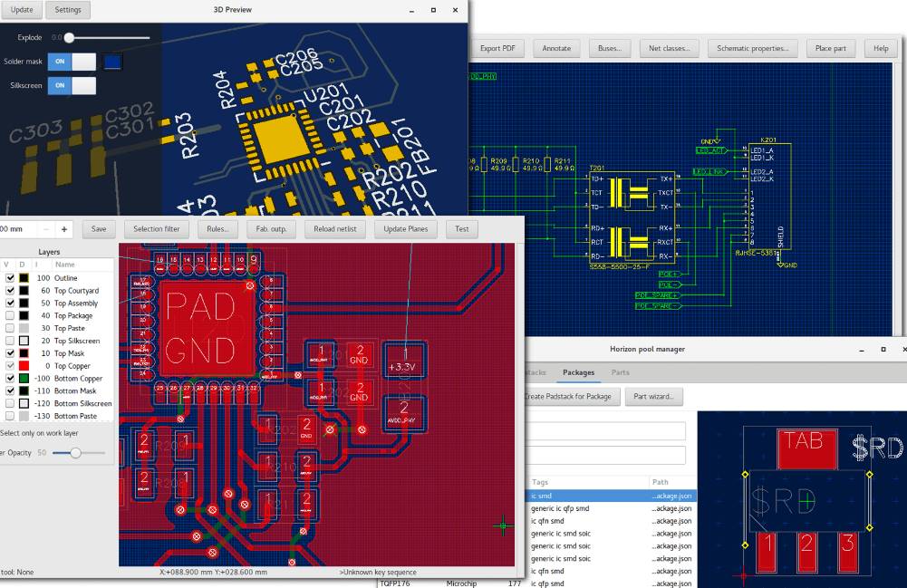The height and width of the screenshot is (588, 907).
Task: Open board Rules dialog
Action: click(217, 229)
